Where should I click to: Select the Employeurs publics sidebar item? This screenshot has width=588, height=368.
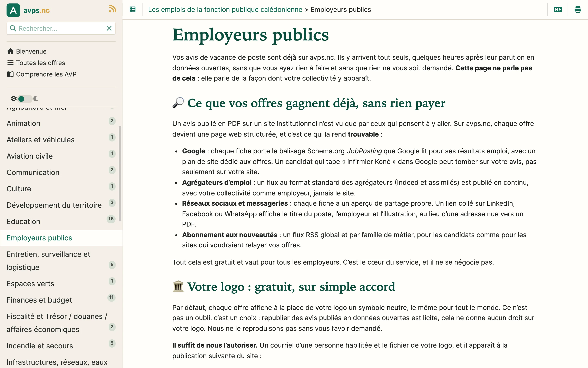61,238
